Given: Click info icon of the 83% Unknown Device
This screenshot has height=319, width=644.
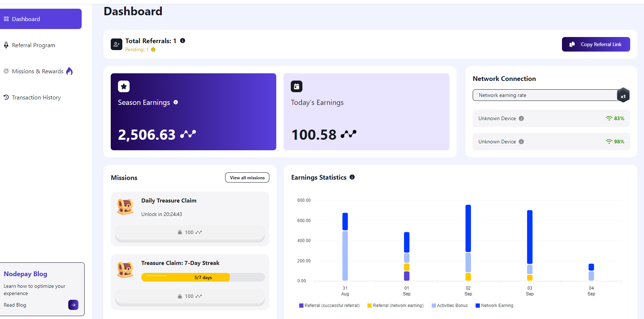Looking at the screenshot, I should point(521,118).
